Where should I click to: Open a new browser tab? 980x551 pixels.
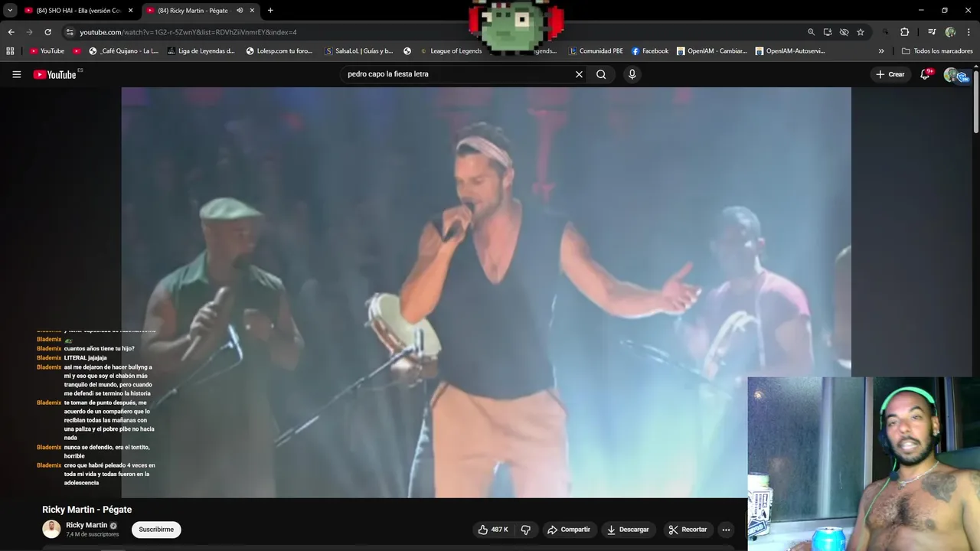pyautogui.click(x=270, y=11)
